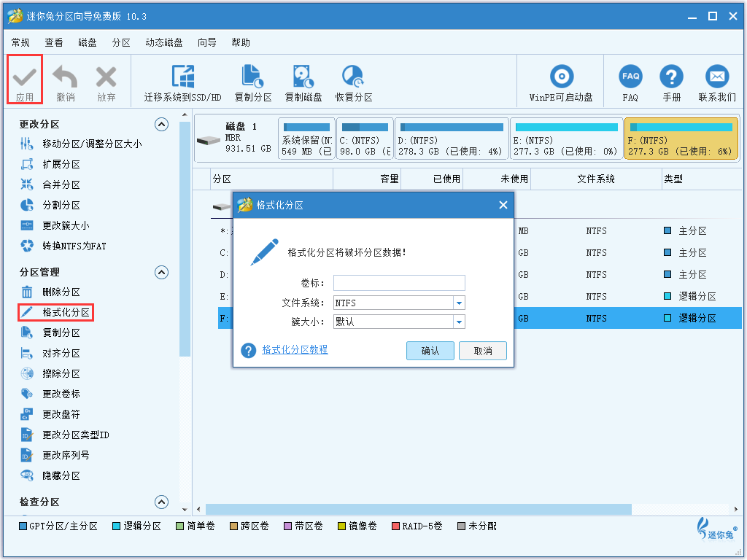Open the Manual (手册) help icon
This screenshot has width=747, height=560.
(671, 76)
